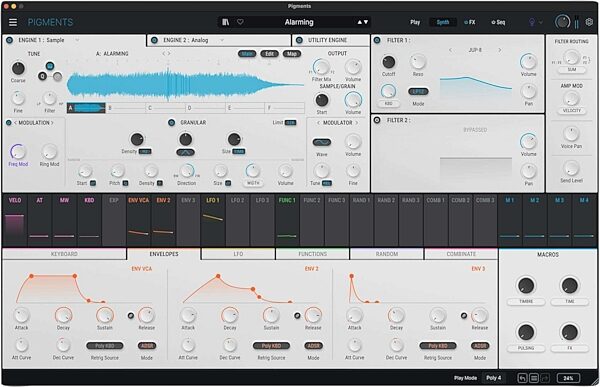The height and width of the screenshot is (387, 600).
Task: Click the Limit toggle in Granular section
Action: point(290,122)
